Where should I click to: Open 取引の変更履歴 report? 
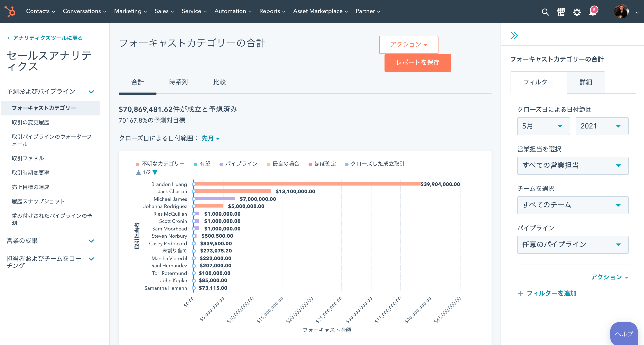pos(31,122)
